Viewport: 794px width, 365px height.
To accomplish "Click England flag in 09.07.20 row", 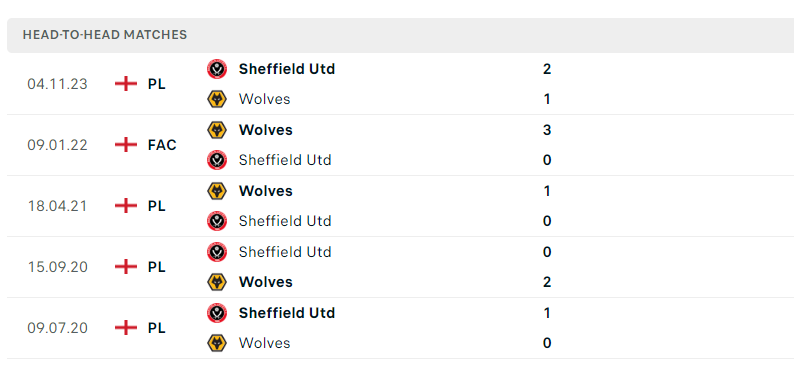I will coord(126,328).
